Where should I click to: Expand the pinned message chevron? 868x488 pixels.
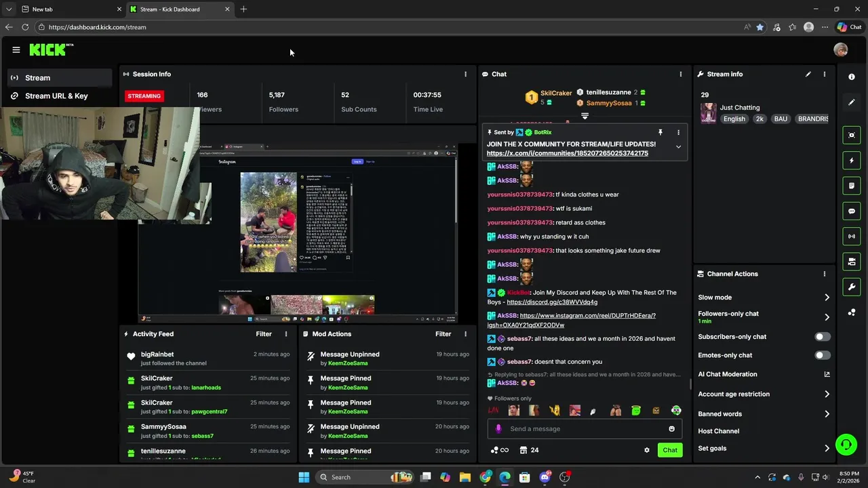pos(678,146)
